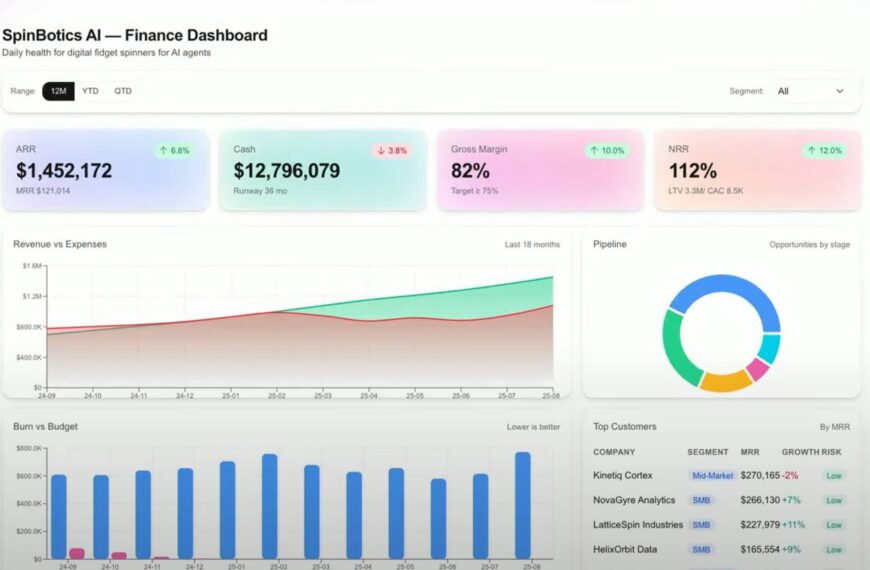
Task: Select the 12M range option
Action: pyautogui.click(x=58, y=91)
